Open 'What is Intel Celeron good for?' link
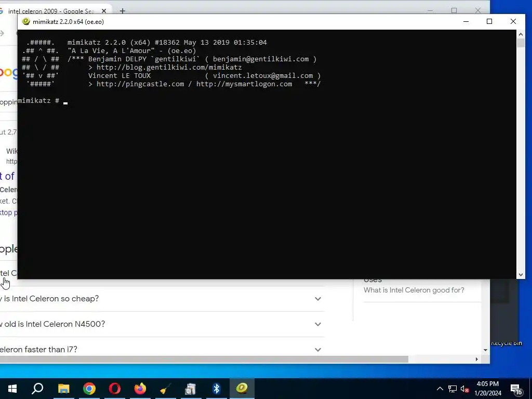Viewport: 532px width, 399px height. pyautogui.click(x=414, y=290)
